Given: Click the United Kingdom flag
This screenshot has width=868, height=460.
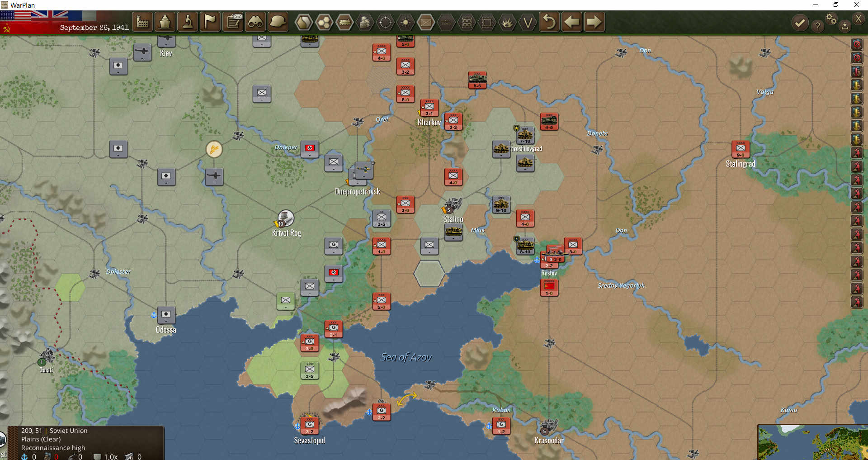Looking at the screenshot, I should pyautogui.click(x=50, y=16).
